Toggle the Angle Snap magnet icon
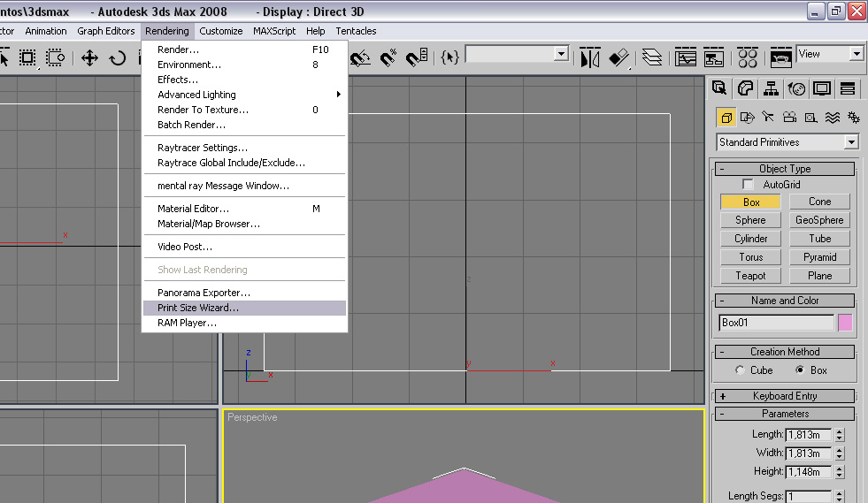The height and width of the screenshot is (503, 868). [360, 57]
